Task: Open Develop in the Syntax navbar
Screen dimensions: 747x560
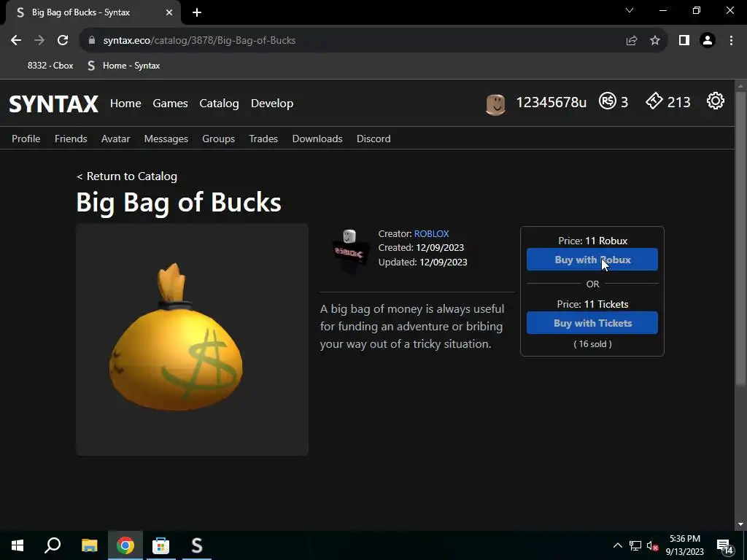Action: (272, 104)
